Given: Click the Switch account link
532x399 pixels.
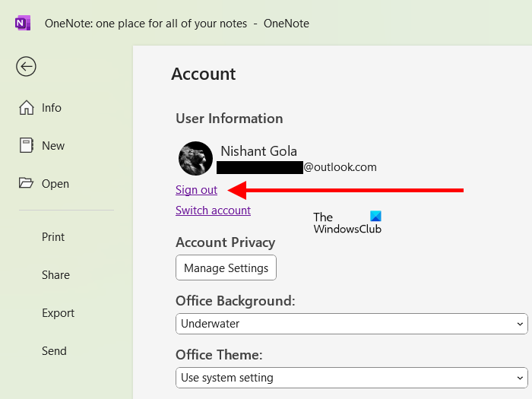Looking at the screenshot, I should [213, 211].
